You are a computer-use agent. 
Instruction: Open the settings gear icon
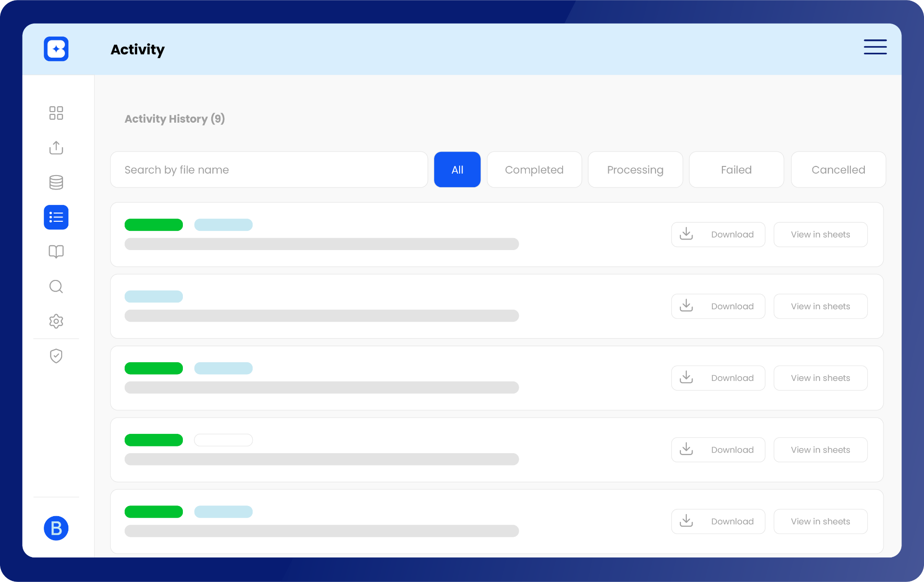(x=56, y=321)
